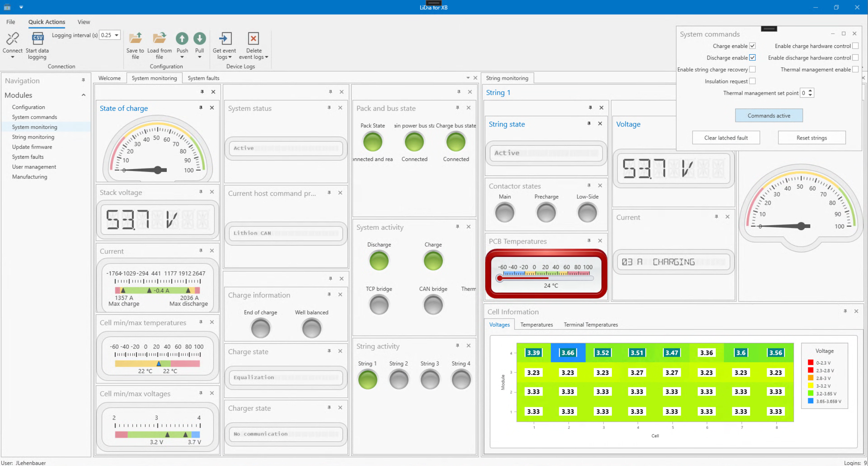
Task: Open the Connect dropdown arrow
Action: click(12, 57)
